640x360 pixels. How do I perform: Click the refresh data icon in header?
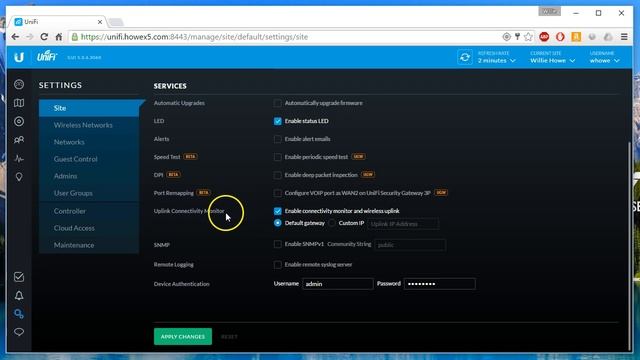pos(464,57)
